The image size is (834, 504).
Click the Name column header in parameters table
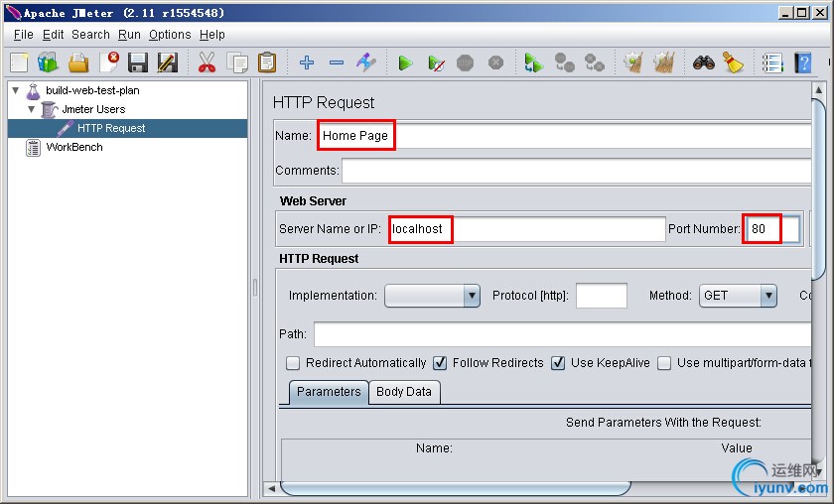tap(434, 448)
